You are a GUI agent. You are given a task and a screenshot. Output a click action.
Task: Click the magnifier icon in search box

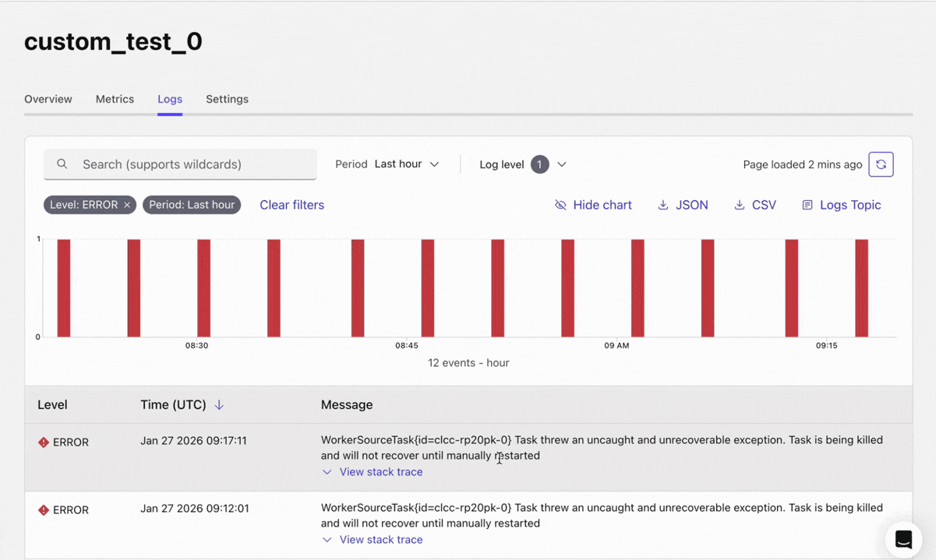pyautogui.click(x=62, y=164)
